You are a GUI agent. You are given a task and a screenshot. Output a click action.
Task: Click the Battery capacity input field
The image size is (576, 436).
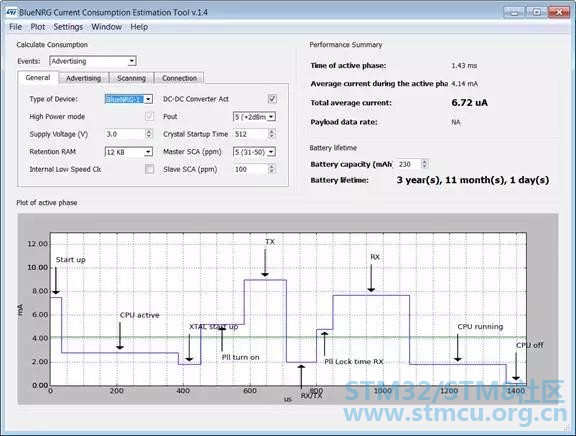coord(407,164)
